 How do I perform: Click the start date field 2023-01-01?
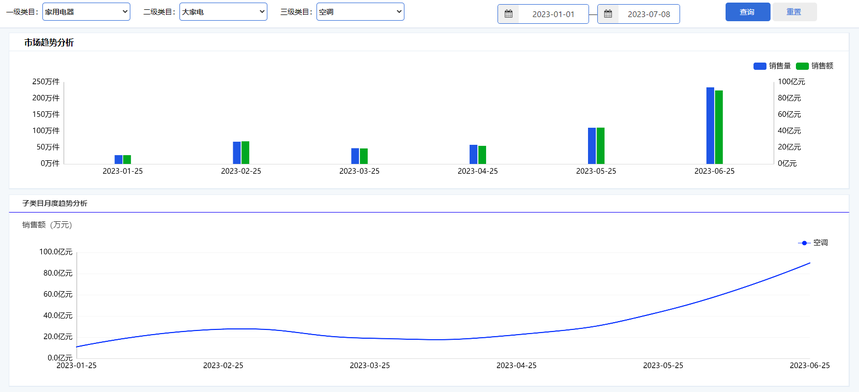pyautogui.click(x=553, y=14)
